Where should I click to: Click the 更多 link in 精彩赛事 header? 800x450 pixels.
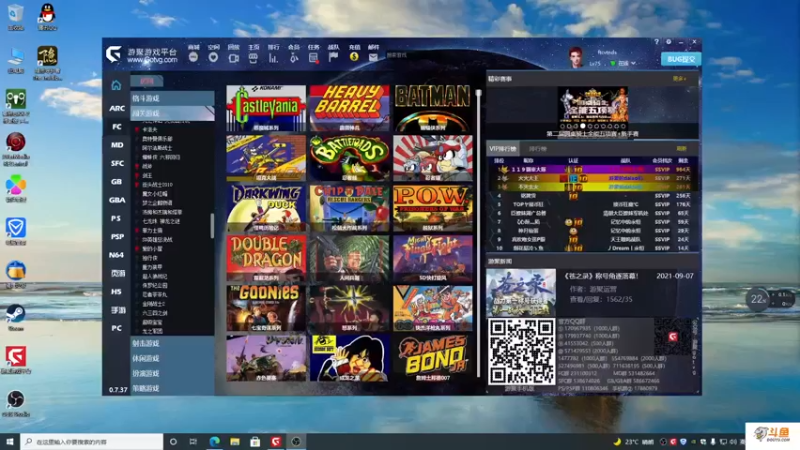679,79
